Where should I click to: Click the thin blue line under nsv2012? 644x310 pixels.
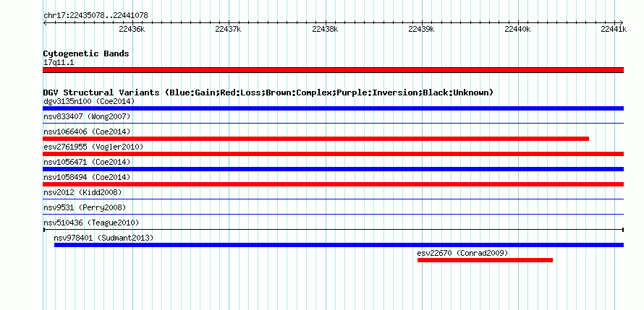(333, 199)
